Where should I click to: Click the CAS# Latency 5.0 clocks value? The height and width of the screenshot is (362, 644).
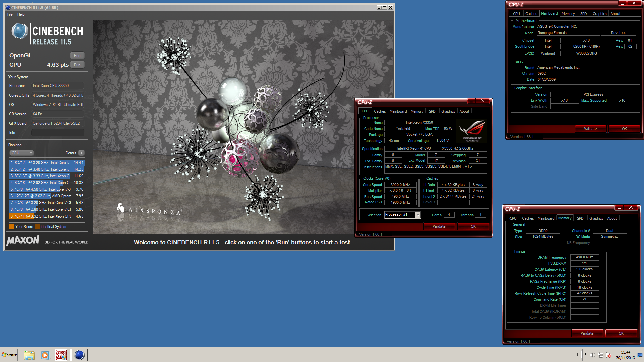click(x=584, y=269)
